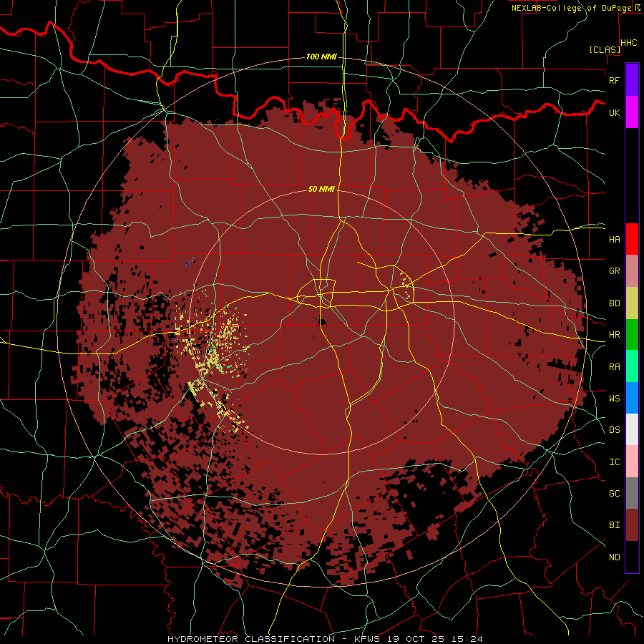
Task: Select the light pink IC legend swatch
Action: (632, 462)
